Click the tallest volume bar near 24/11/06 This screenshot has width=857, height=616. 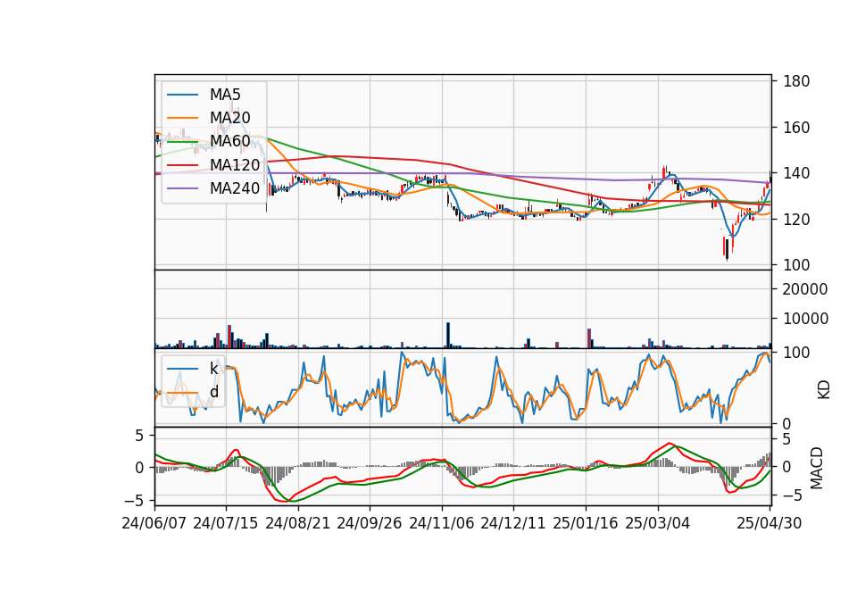pyautogui.click(x=448, y=335)
